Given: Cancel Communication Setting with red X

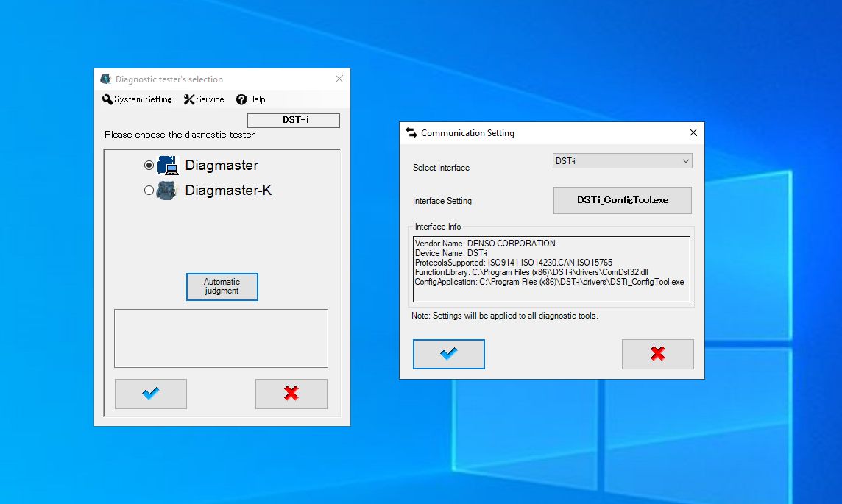Looking at the screenshot, I should (658, 354).
